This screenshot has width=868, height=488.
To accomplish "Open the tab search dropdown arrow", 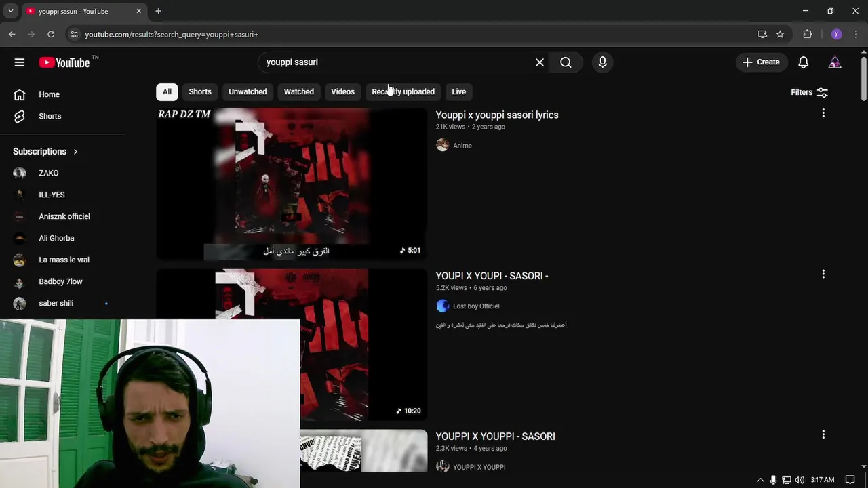I will pos(10,11).
